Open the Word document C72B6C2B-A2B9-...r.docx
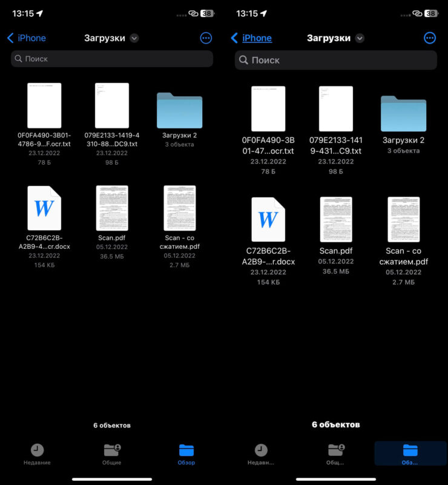The width and height of the screenshot is (448, 485). [x=268, y=219]
